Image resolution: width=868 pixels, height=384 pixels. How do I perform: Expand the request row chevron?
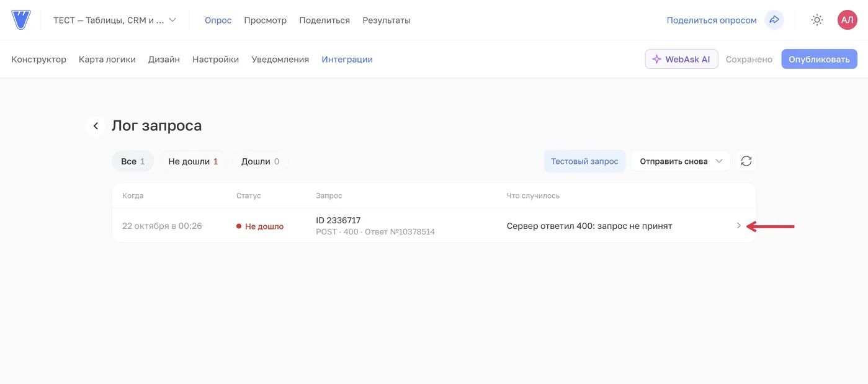(738, 226)
